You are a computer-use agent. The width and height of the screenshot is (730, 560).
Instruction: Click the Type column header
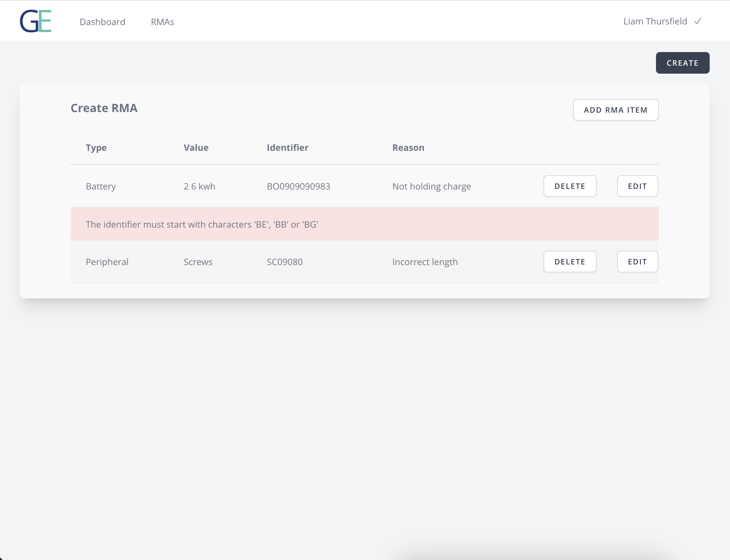tap(96, 147)
